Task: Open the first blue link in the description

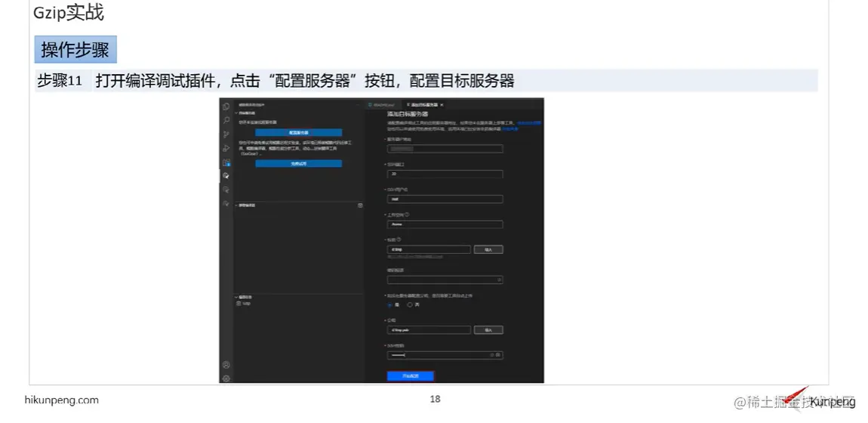Action: point(530,122)
